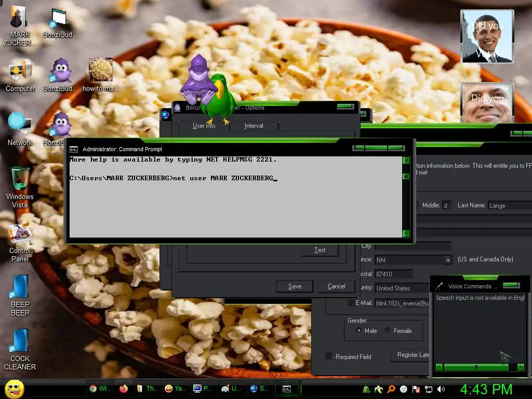532x399 pixels.
Task: Select the Female gender radio button
Action: click(x=388, y=330)
